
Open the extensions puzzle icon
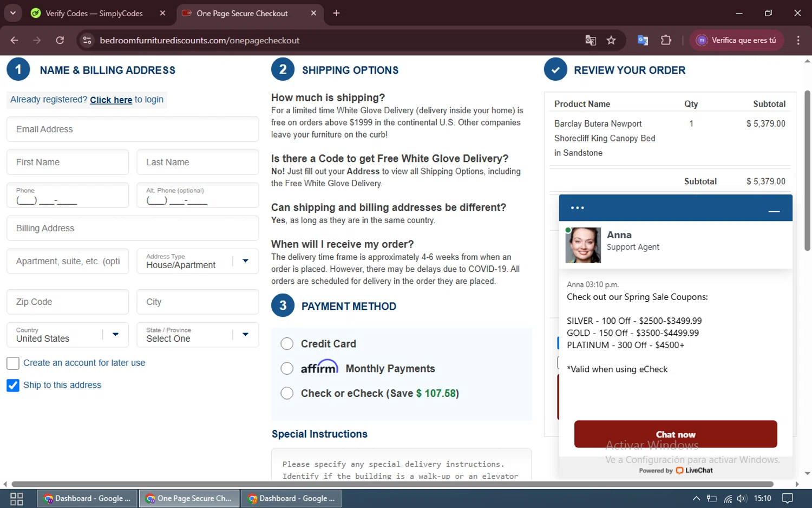[666, 40]
